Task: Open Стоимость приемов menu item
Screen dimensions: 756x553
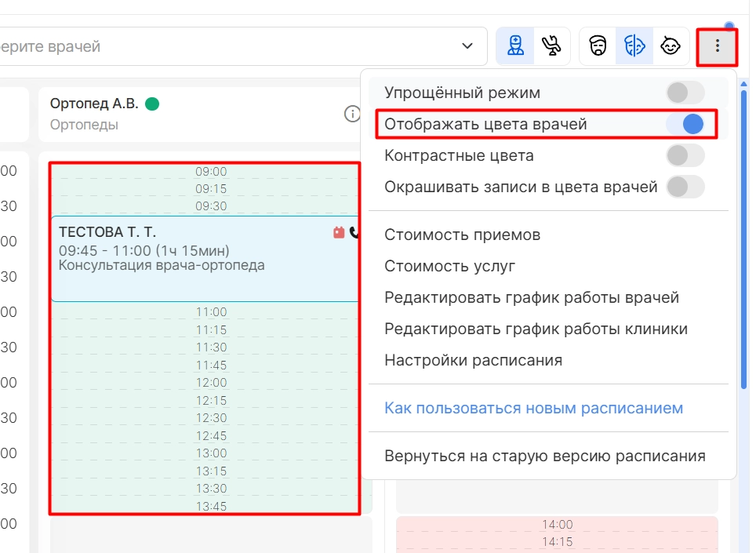Action: pyautogui.click(x=463, y=235)
